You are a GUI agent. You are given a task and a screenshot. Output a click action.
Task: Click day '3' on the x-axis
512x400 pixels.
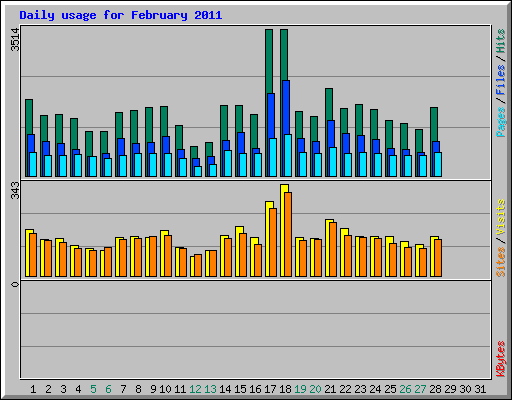coord(63,389)
